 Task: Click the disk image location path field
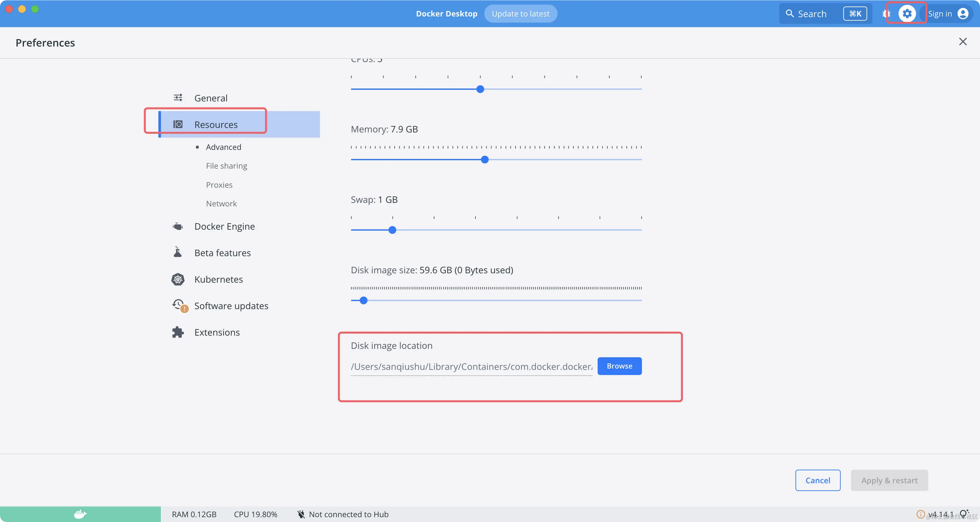[x=471, y=367]
